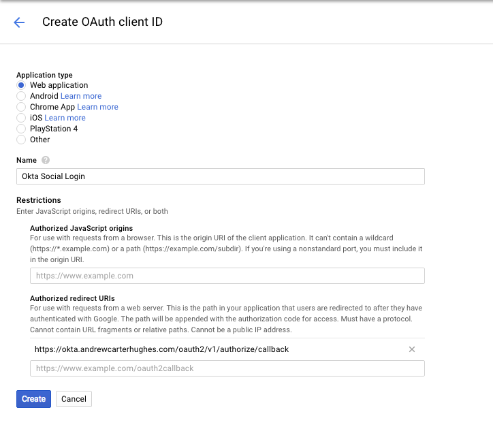Screen dimensions: 493x448
Task: Open Android Learn more link
Action: pos(81,96)
